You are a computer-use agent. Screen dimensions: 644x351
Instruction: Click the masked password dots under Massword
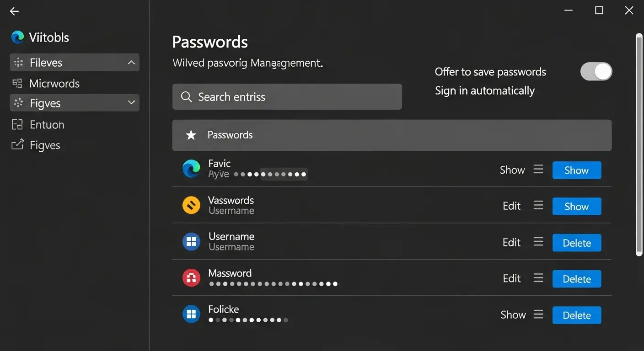(273, 284)
